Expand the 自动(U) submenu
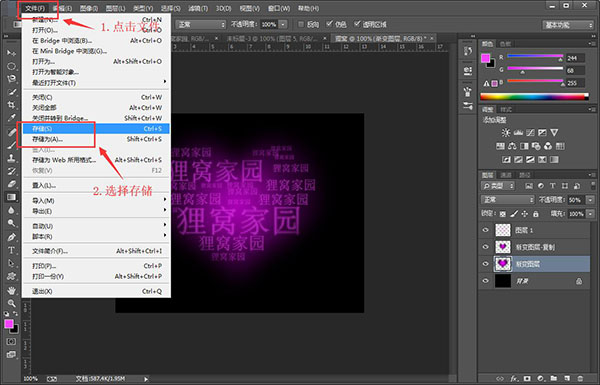Image resolution: width=600 pixels, height=385 pixels. [96, 226]
